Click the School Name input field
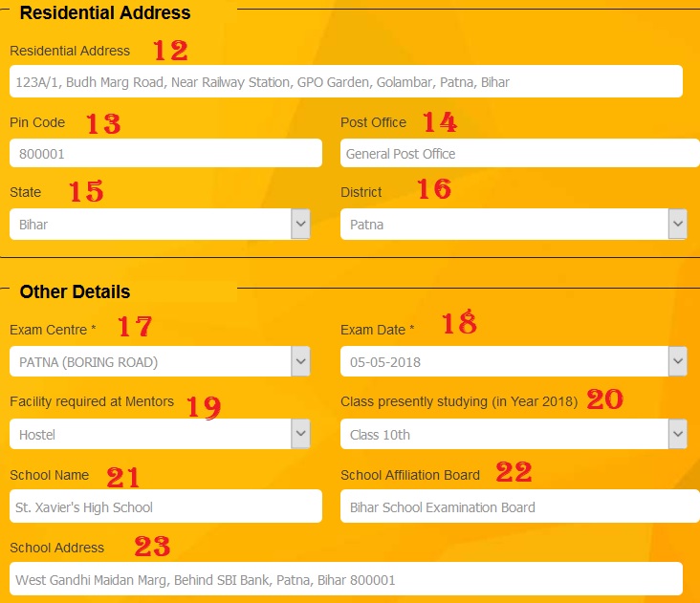 (165, 506)
